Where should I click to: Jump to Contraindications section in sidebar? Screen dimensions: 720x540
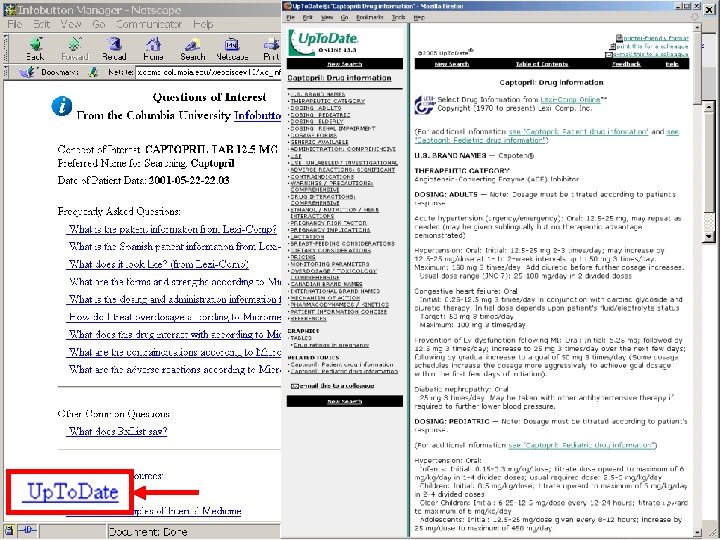(x=322, y=177)
